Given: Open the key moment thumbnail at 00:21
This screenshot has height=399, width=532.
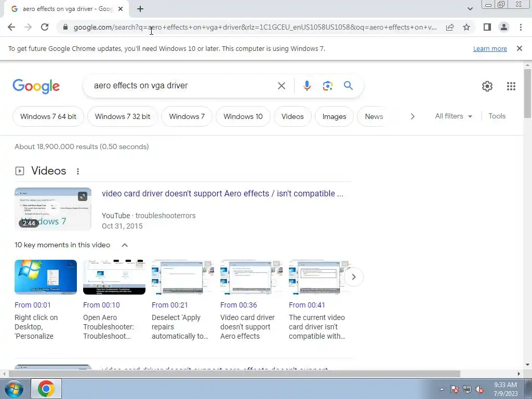Looking at the screenshot, I should click(x=183, y=277).
